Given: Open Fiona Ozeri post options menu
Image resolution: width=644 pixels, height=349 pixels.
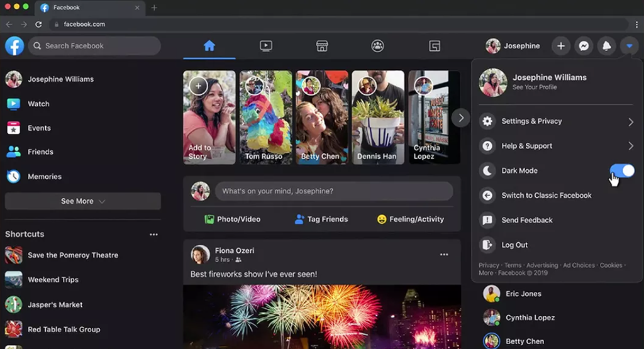Looking at the screenshot, I should [x=444, y=255].
